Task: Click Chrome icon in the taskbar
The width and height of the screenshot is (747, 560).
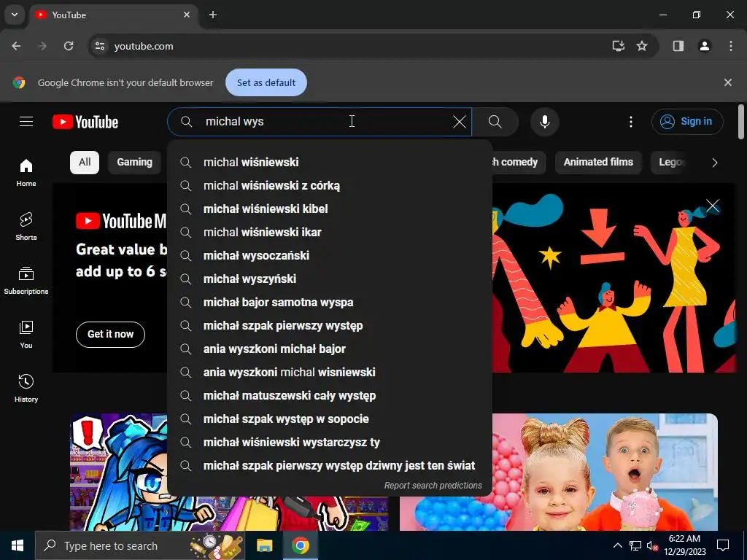Action: tap(301, 545)
